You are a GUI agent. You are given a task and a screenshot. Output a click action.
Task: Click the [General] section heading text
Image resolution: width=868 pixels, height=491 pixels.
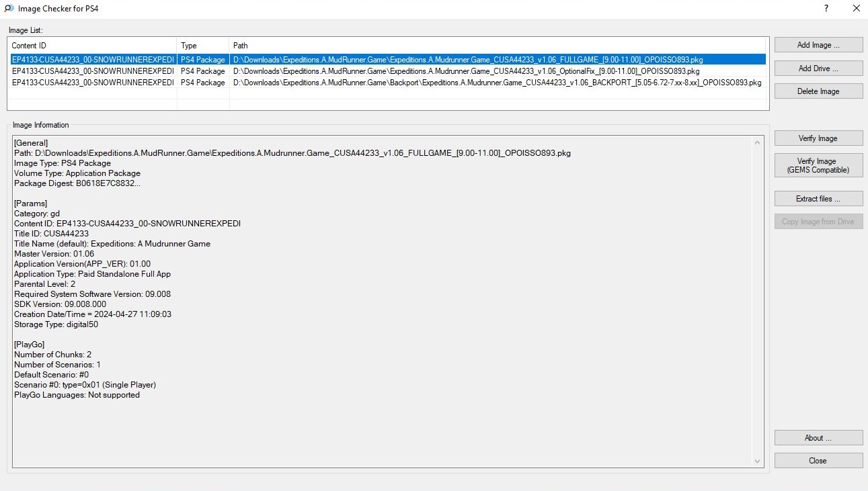[x=31, y=143]
